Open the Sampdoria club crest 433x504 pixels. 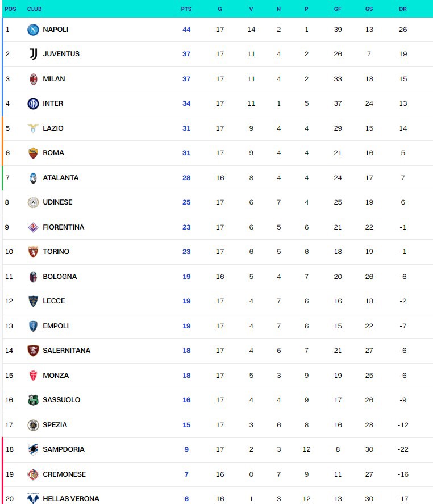point(33,449)
